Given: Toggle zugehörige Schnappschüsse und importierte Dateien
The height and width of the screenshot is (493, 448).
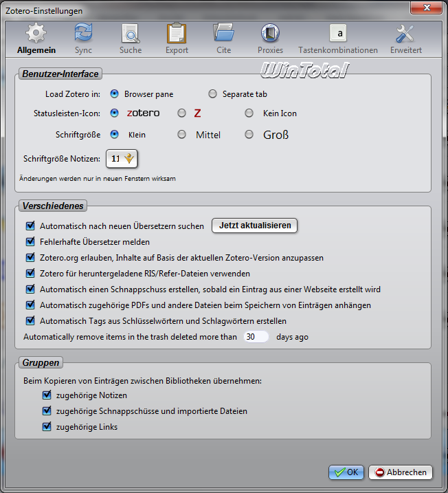Looking at the screenshot, I should click(x=47, y=410).
